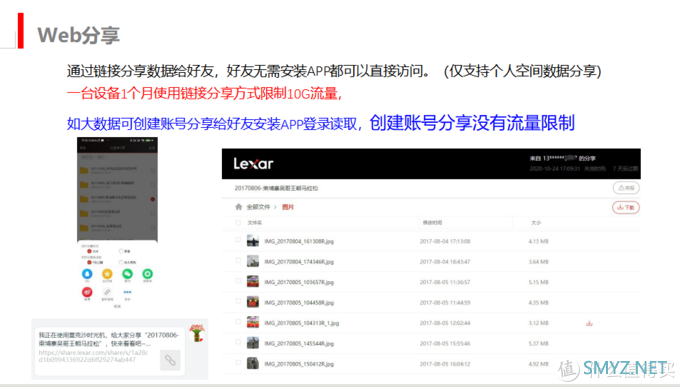The width and height of the screenshot is (680, 387).
Task: Check the box for IMG_20170805_145544R.jpg
Action: [238, 342]
